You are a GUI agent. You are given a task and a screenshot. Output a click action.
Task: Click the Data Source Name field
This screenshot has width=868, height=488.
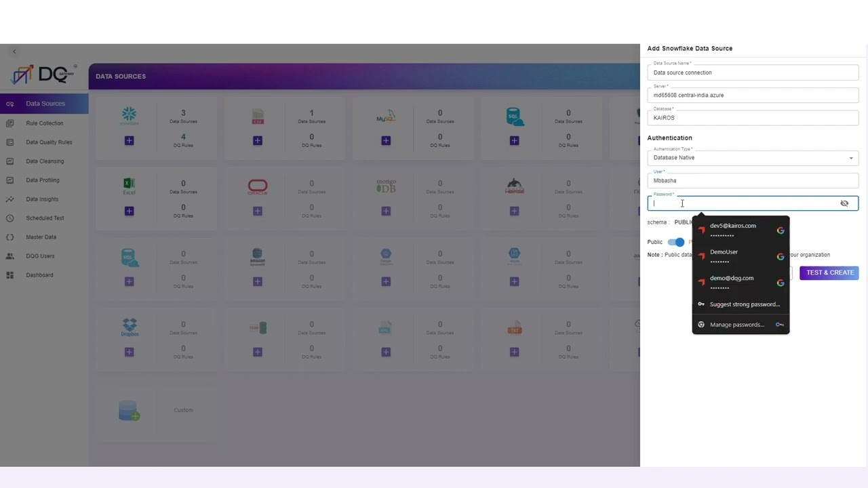coord(753,73)
